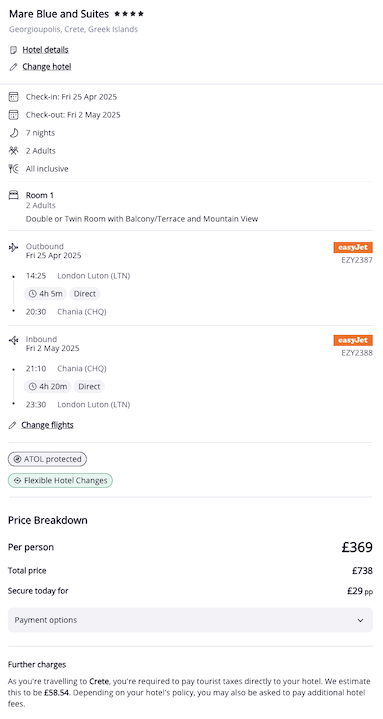The image size is (383, 719).
Task: Click the moon icon for 7 nights
Action: coord(13,133)
